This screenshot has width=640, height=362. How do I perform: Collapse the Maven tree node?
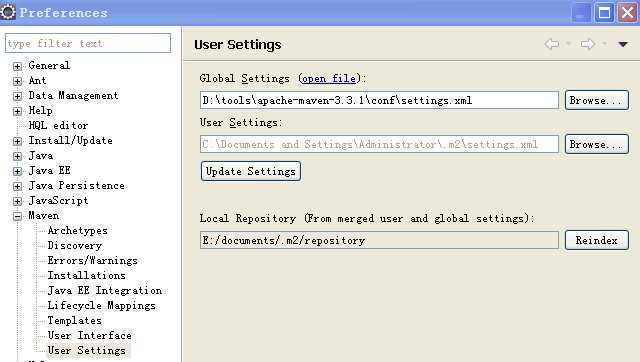17,216
